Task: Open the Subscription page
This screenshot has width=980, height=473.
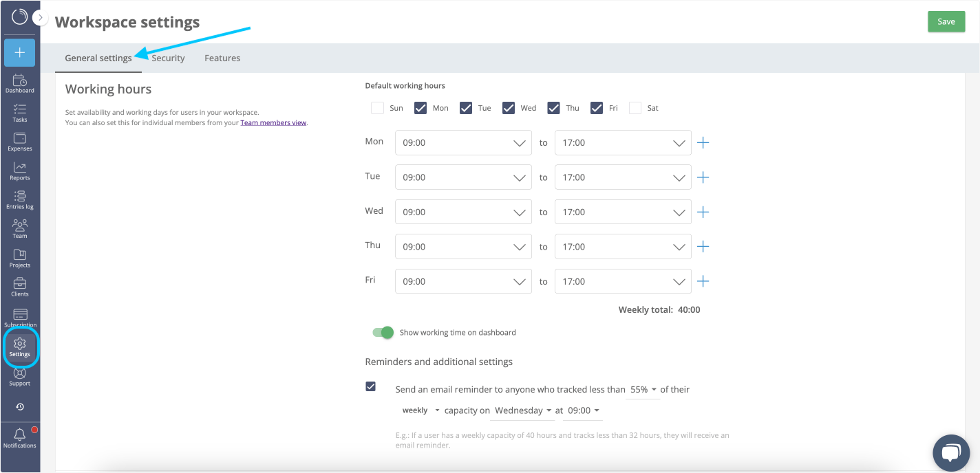Action: 19,316
